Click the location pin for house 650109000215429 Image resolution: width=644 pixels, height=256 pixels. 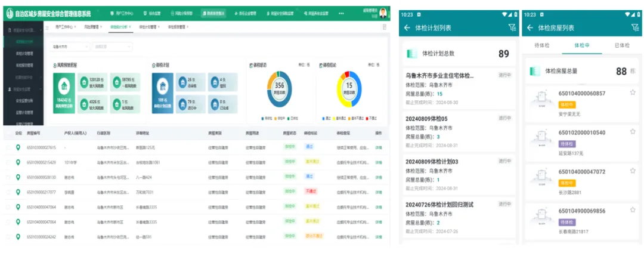(x=18, y=162)
